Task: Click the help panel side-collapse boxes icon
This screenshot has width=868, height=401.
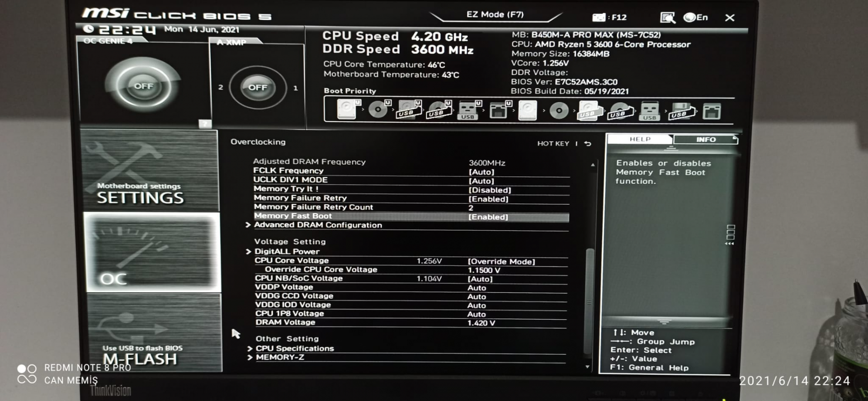Action: [x=730, y=235]
